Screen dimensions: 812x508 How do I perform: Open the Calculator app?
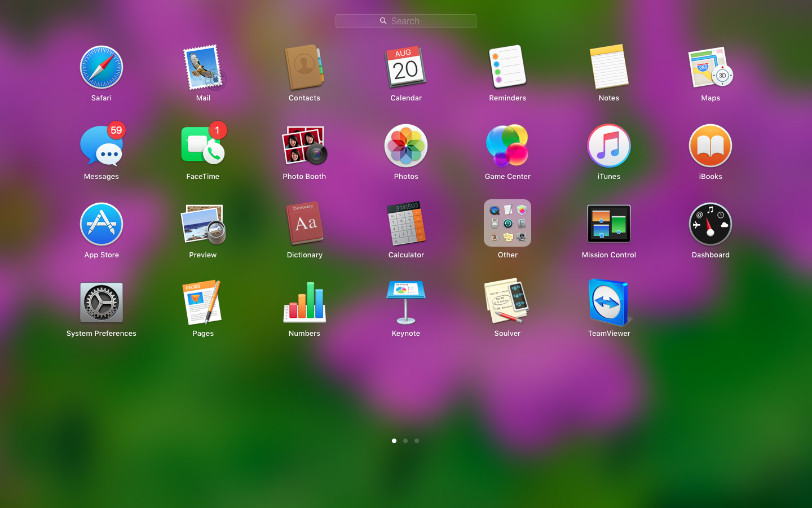(406, 224)
